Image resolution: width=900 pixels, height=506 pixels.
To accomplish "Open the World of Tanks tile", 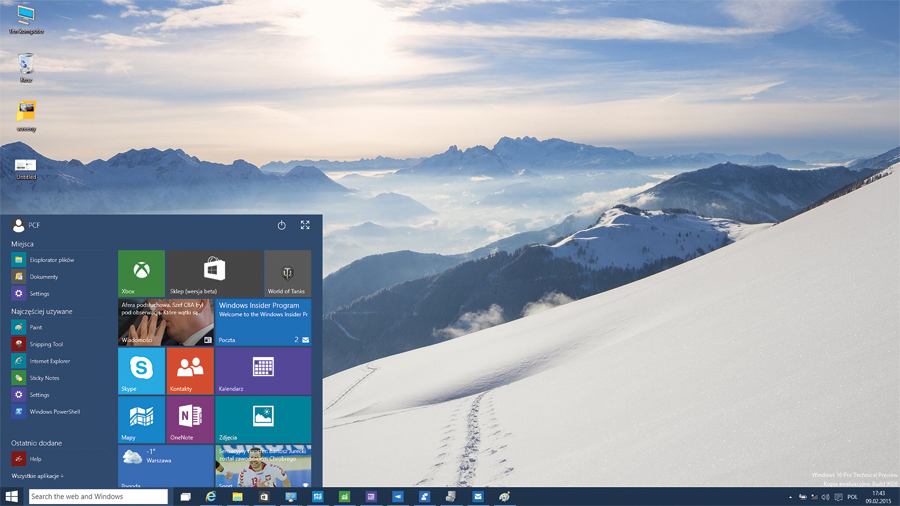I will point(287,273).
